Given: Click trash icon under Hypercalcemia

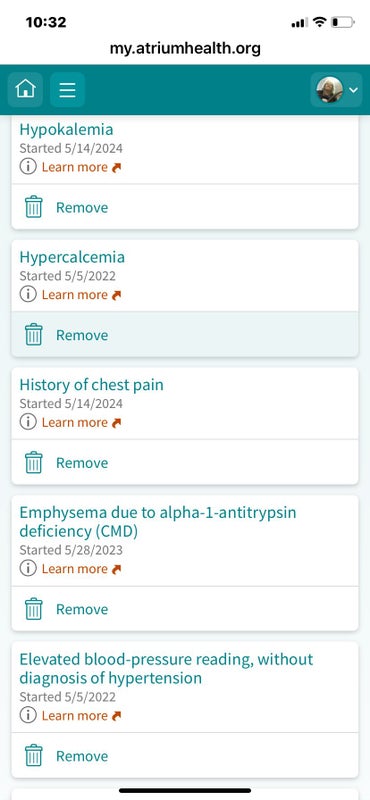Looking at the screenshot, I should click(34, 335).
